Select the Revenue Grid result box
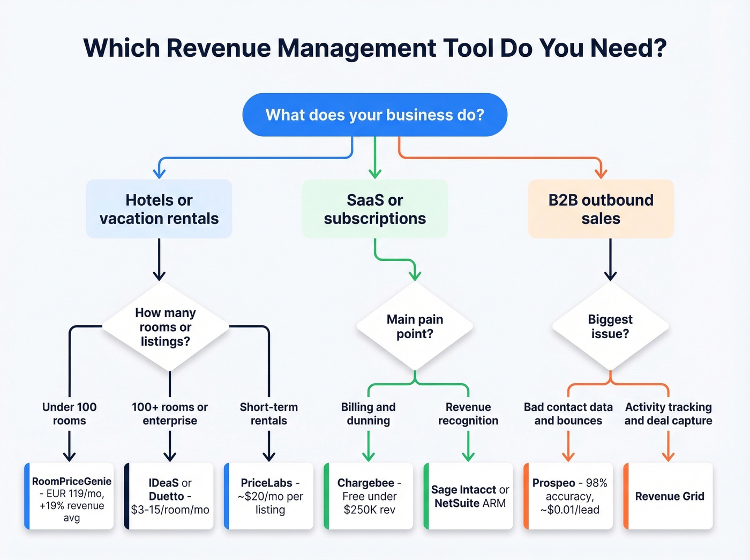 pos(669,496)
